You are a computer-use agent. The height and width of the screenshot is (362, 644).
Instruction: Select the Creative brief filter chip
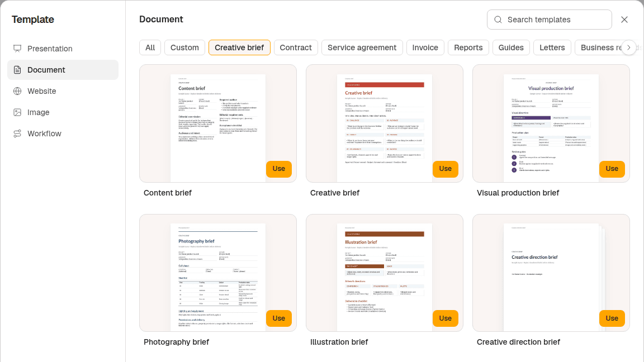(239, 47)
